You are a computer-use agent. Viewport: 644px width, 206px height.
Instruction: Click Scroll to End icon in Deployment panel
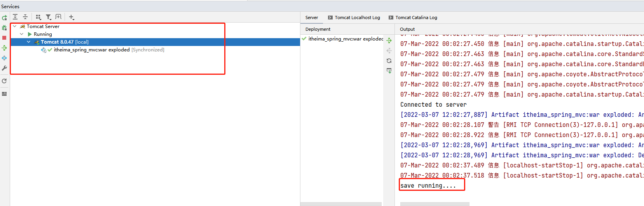(x=389, y=71)
